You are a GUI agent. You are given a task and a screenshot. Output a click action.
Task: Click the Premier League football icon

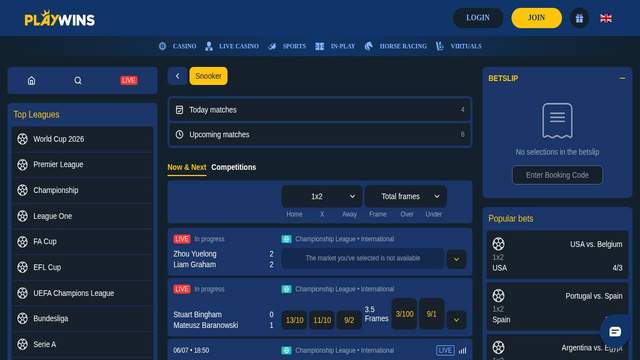(22, 164)
